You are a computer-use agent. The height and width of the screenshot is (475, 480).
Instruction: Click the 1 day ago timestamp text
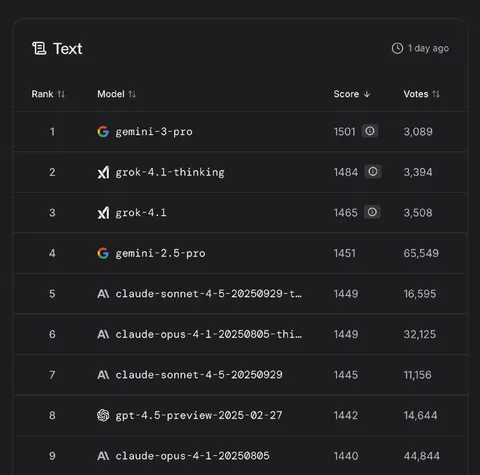pyautogui.click(x=428, y=48)
